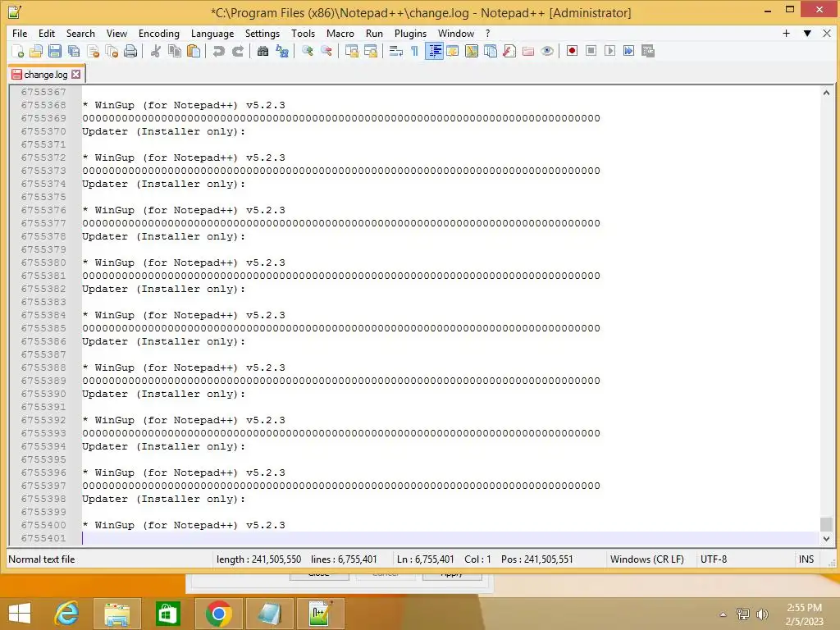Toggle word wrap in toolbar
This screenshot has height=630, width=840.
(396, 51)
